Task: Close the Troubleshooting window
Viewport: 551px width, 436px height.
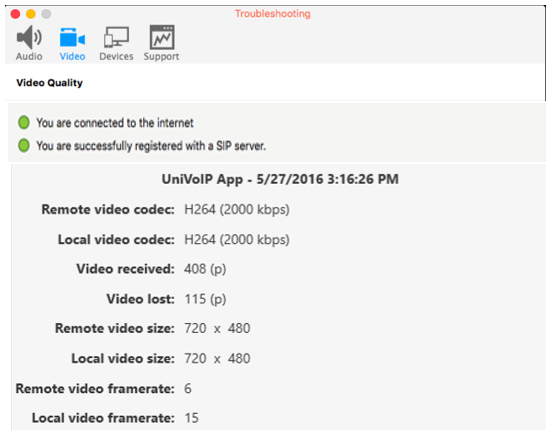Action: [x=15, y=14]
